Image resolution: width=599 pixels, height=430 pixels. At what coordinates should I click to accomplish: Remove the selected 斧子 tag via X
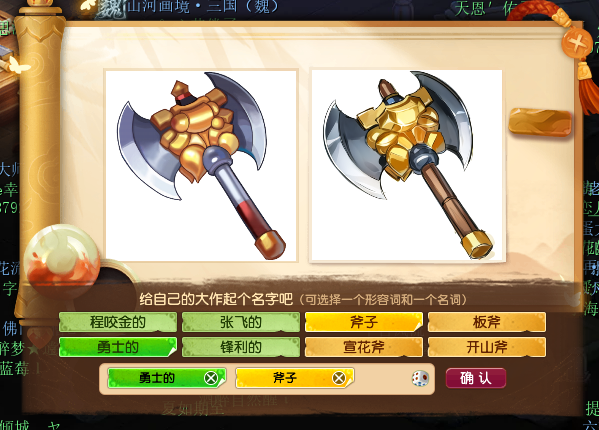[x=339, y=378]
